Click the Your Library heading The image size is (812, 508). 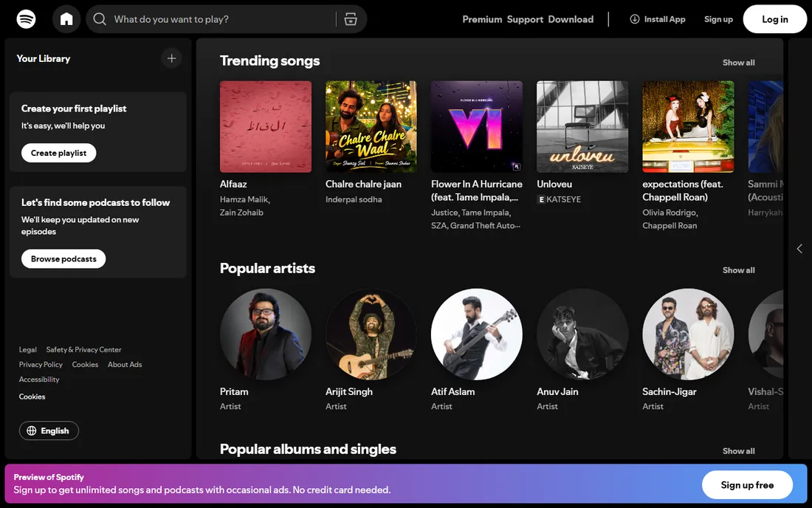tap(44, 58)
